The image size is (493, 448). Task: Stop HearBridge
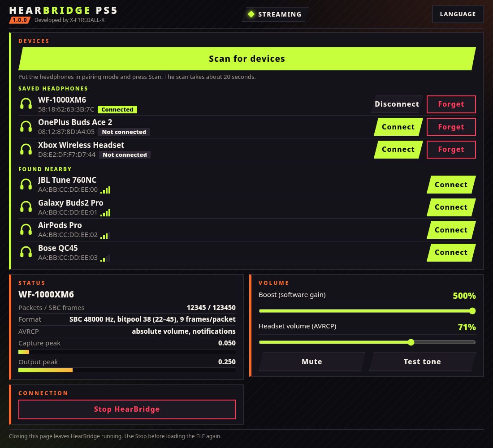[x=127, y=409]
